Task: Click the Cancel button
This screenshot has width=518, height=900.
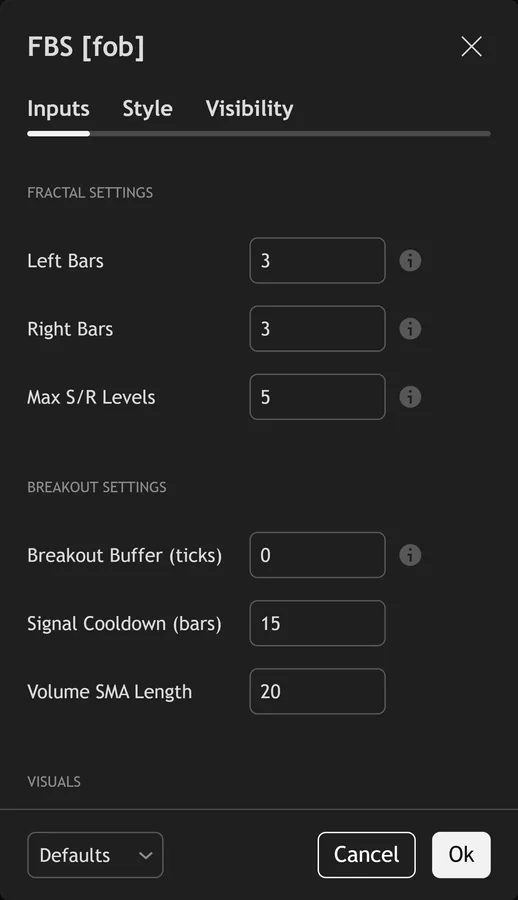Action: coord(366,855)
